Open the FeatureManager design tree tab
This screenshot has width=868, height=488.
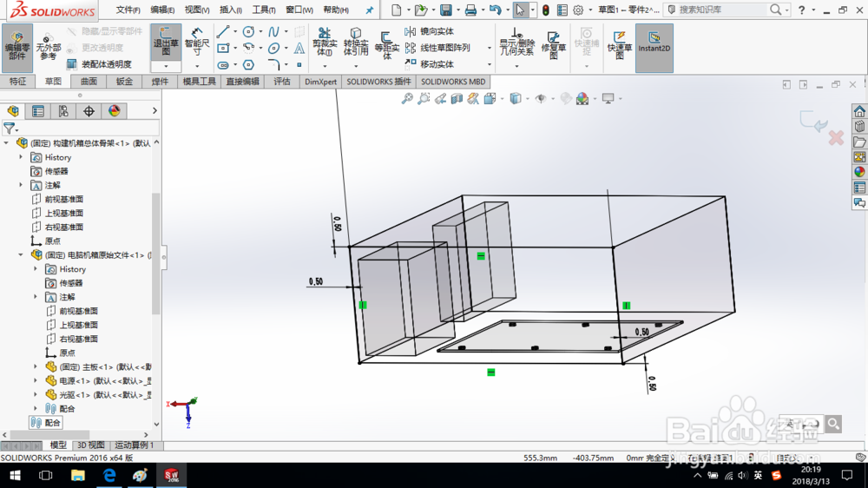(x=13, y=111)
